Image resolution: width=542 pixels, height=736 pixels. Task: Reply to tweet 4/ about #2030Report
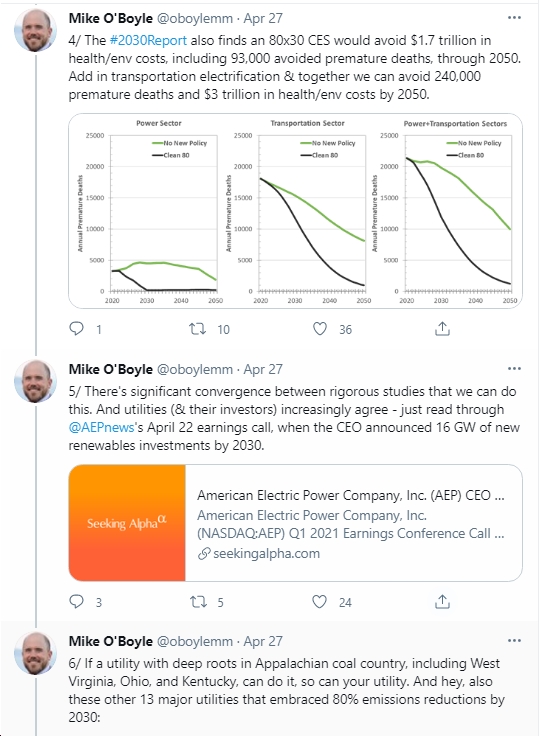(x=76, y=329)
